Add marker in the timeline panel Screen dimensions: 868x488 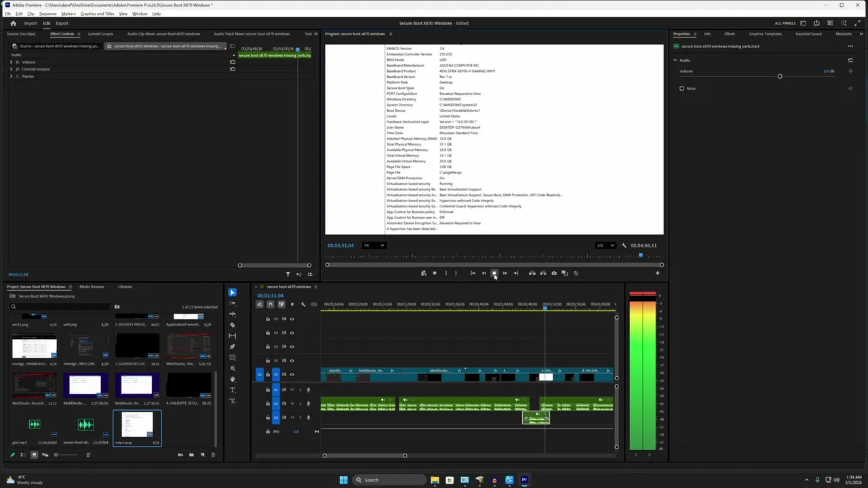pos(292,304)
